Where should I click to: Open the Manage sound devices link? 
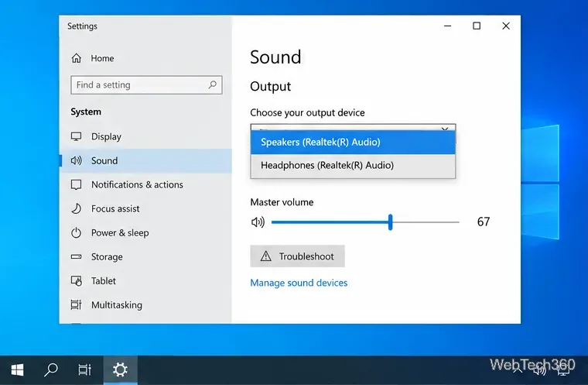point(299,283)
